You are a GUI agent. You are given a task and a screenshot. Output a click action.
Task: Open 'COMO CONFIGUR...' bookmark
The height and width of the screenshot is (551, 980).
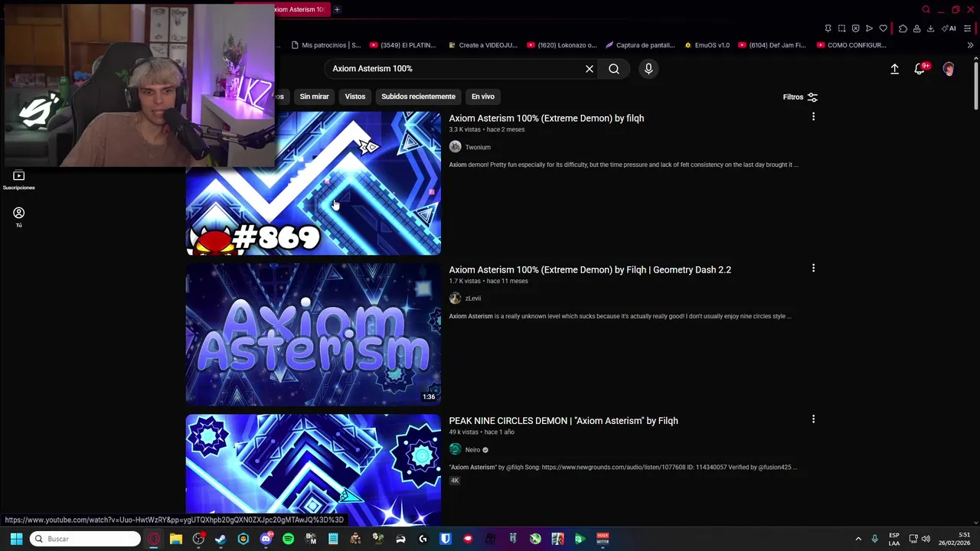[851, 45]
